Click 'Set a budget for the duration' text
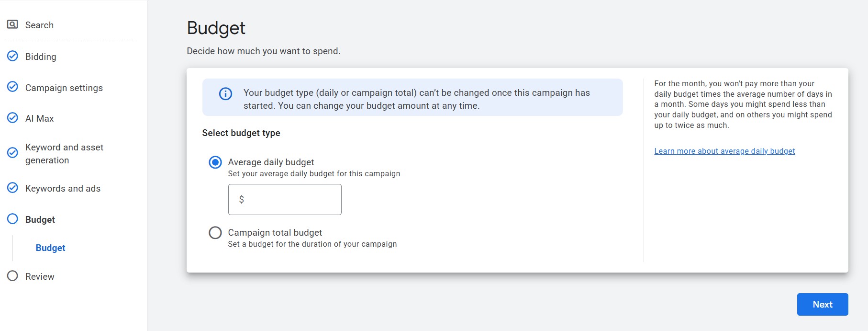Screen dimensions: 868x331 click(312, 244)
